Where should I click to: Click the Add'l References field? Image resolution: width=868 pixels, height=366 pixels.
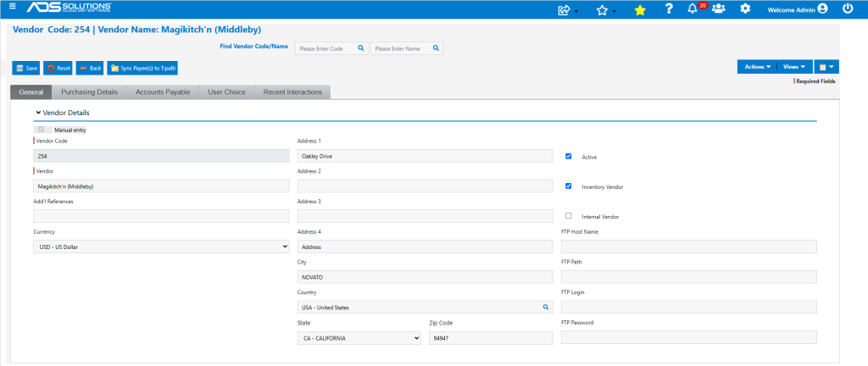pos(161,216)
